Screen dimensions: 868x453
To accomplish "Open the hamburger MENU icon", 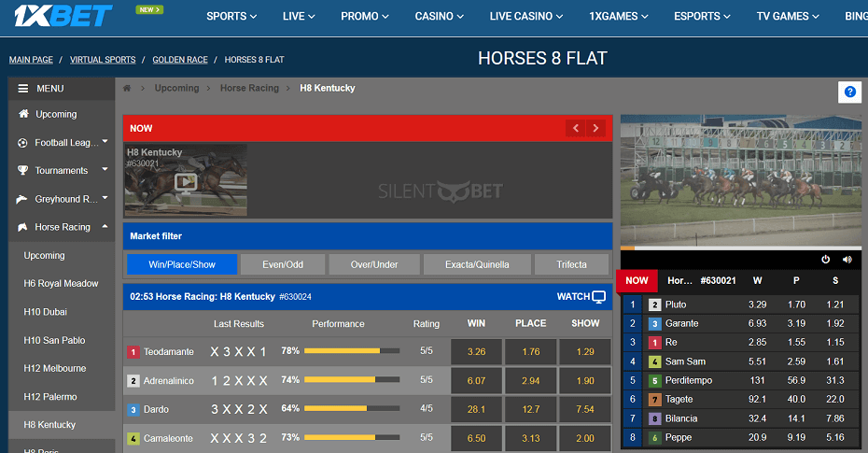I will coord(22,89).
